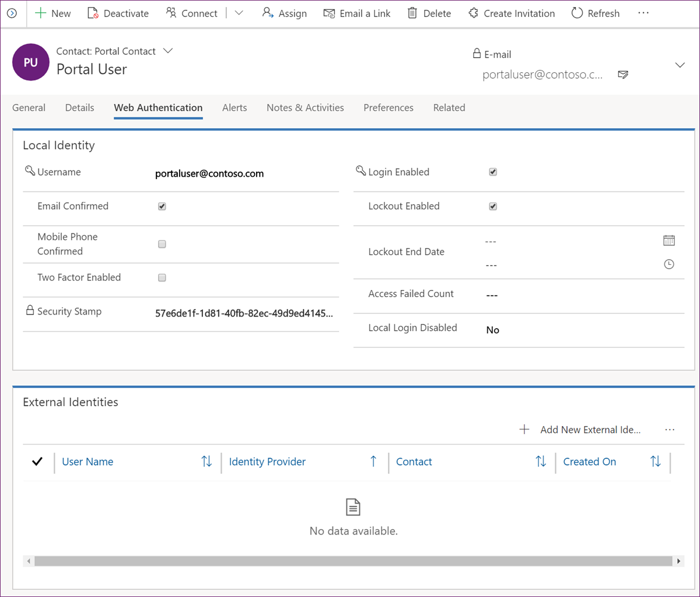
Task: Click the Delete trash icon
Action: (412, 13)
